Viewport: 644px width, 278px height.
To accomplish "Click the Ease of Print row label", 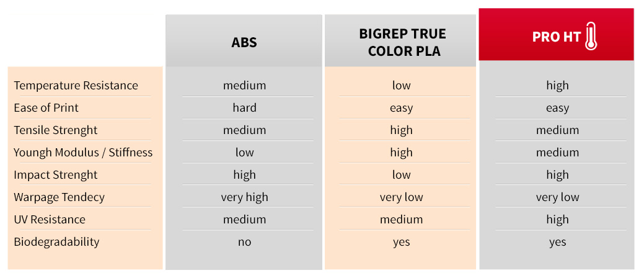I will (46, 108).
